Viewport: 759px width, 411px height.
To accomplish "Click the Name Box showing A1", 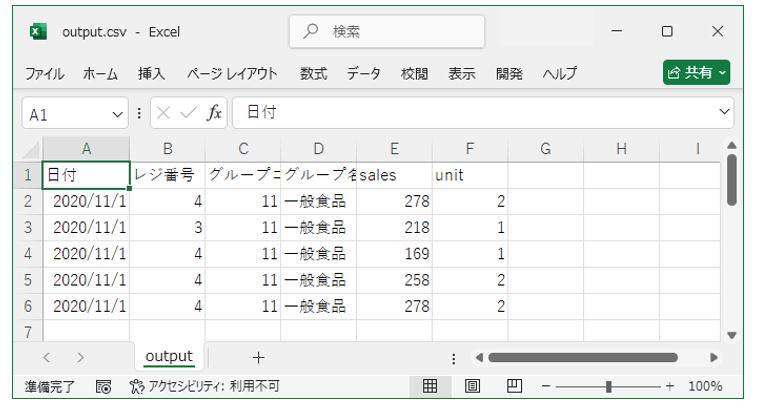I will pos(75,113).
